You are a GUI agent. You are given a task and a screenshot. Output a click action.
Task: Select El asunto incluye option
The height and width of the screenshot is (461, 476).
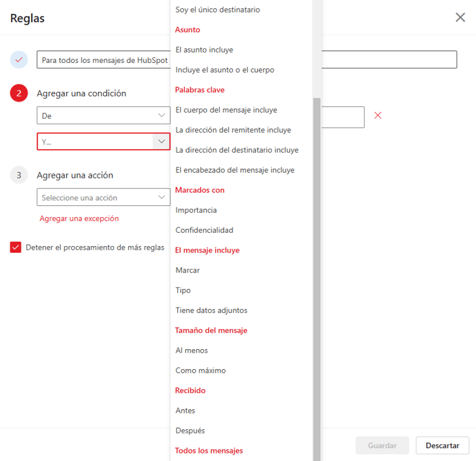click(204, 50)
